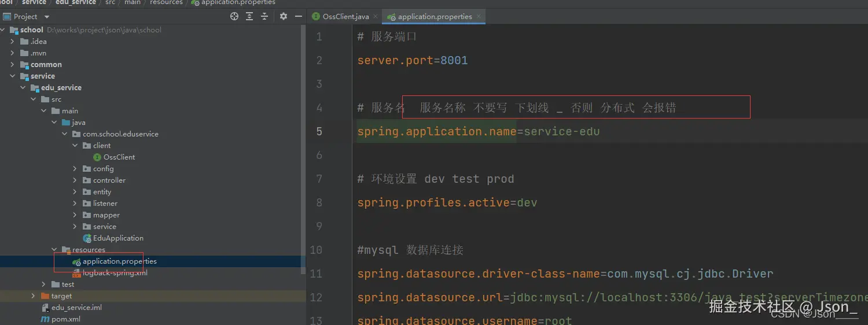Click the '#mysql 数据库连接' comment line
This screenshot has width=868, height=325.
tap(410, 250)
